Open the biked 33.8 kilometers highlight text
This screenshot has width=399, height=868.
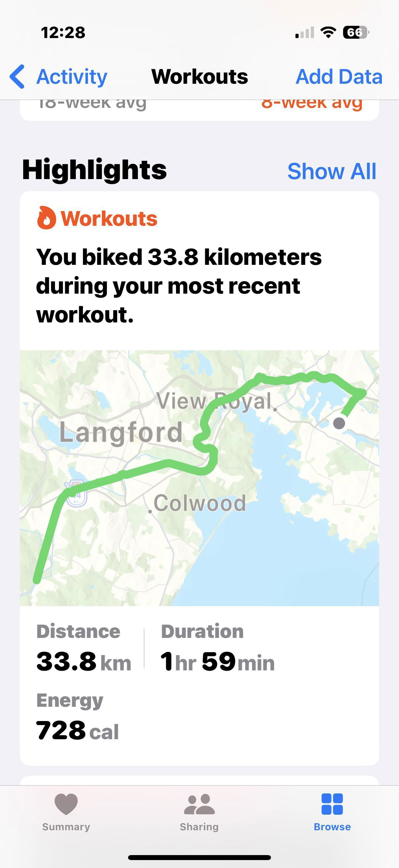tap(179, 286)
